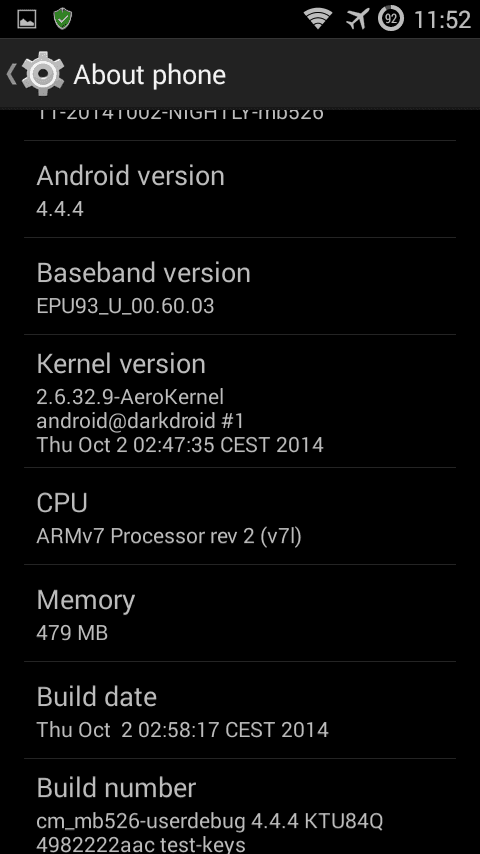Tap the Build date entry
The height and width of the screenshot is (854, 480).
(x=240, y=710)
